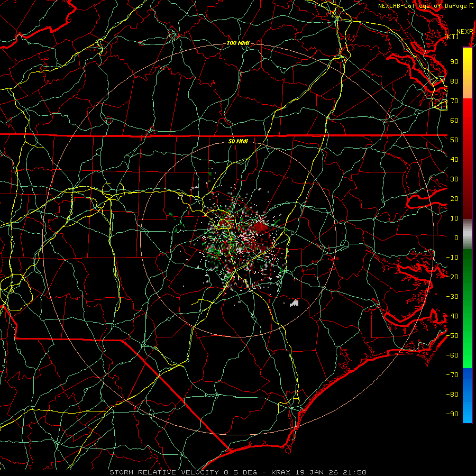Click the -50 scale label
The width and height of the screenshot is (476, 476).
[452, 336]
